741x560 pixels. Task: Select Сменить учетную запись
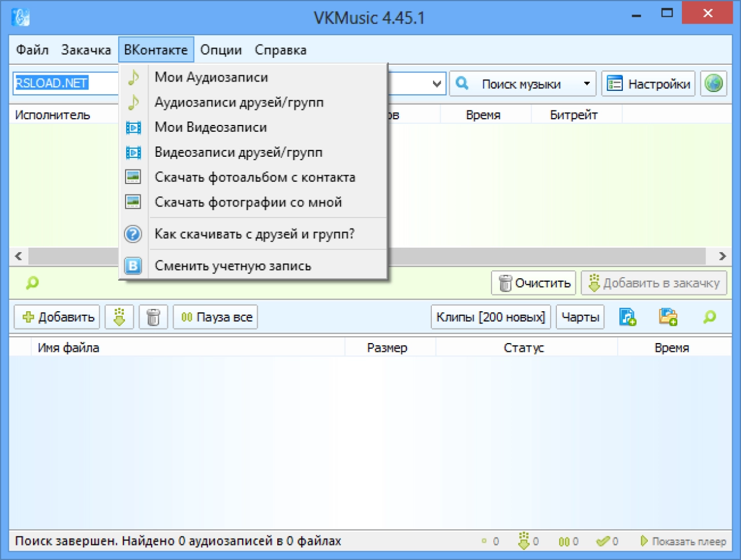(x=253, y=266)
